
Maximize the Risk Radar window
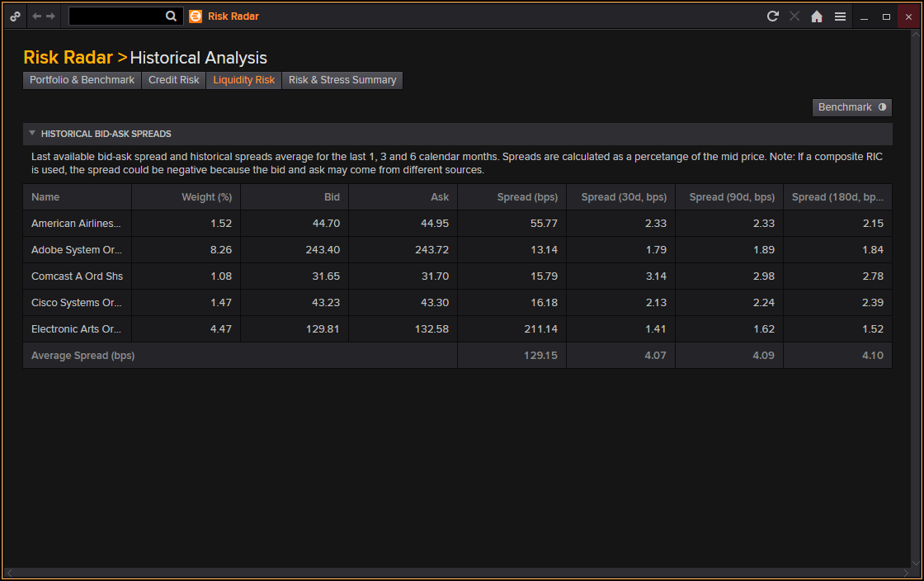pos(886,17)
